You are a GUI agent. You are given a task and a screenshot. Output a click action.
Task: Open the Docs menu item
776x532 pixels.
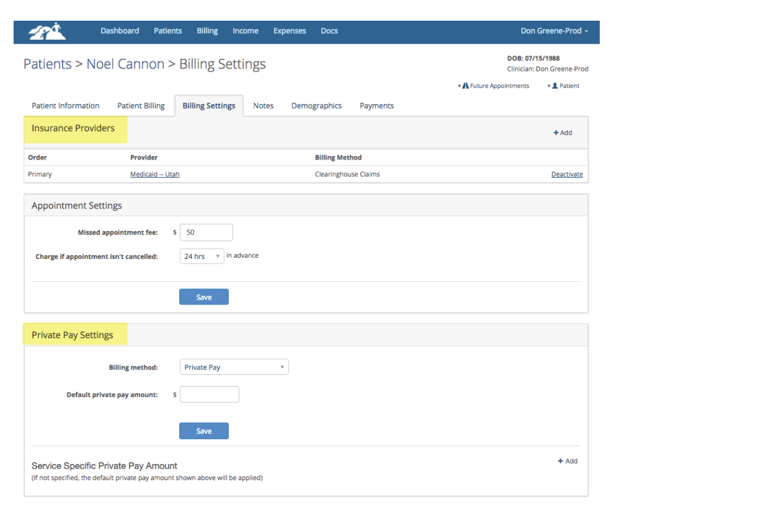pos(329,31)
